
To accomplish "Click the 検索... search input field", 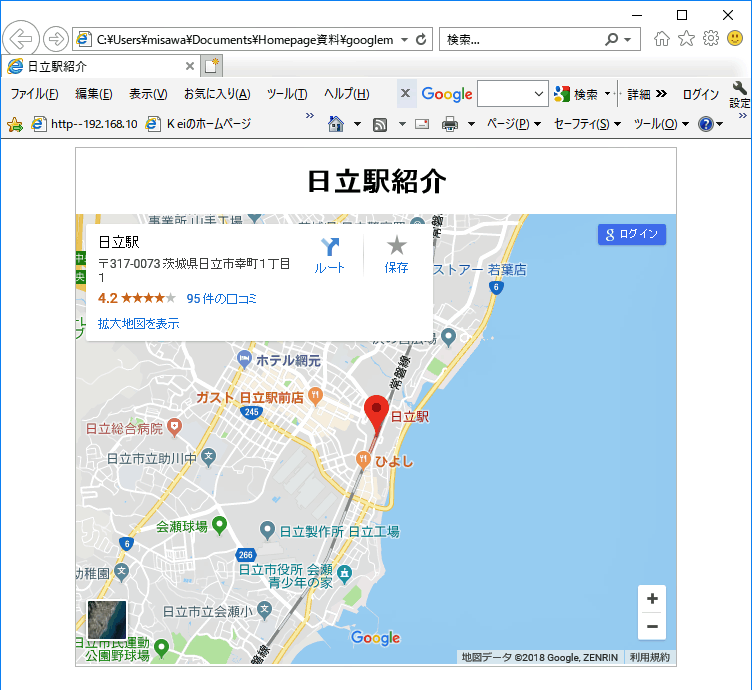I will click(x=523, y=40).
